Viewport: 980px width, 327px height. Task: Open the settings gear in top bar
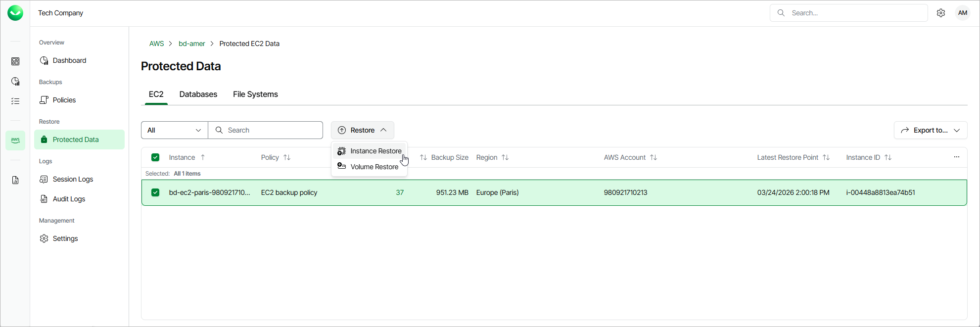click(941, 13)
